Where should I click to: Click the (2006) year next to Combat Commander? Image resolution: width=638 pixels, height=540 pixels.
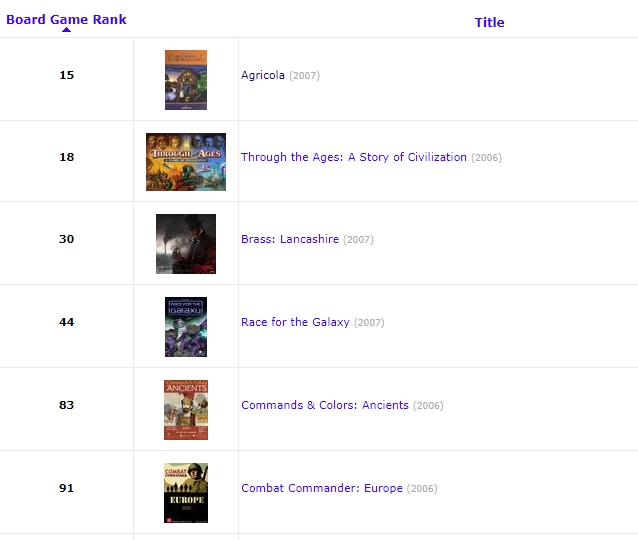[422, 488]
